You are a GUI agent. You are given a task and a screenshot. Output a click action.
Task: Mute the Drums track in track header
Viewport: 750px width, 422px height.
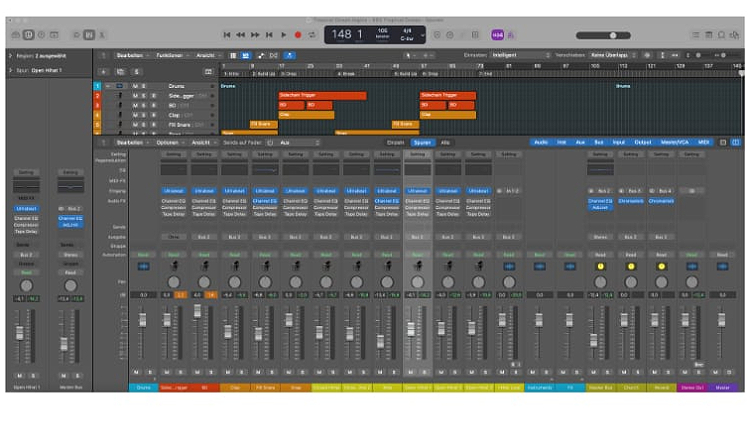tap(134, 86)
